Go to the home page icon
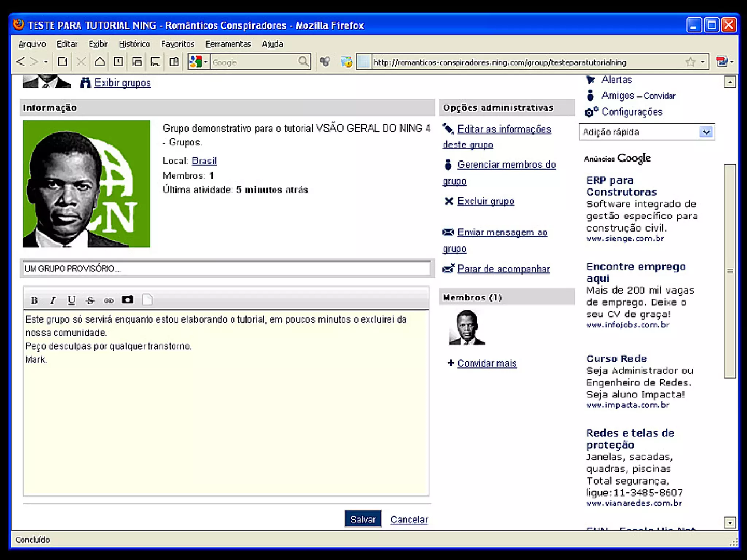The image size is (747, 560). (100, 62)
